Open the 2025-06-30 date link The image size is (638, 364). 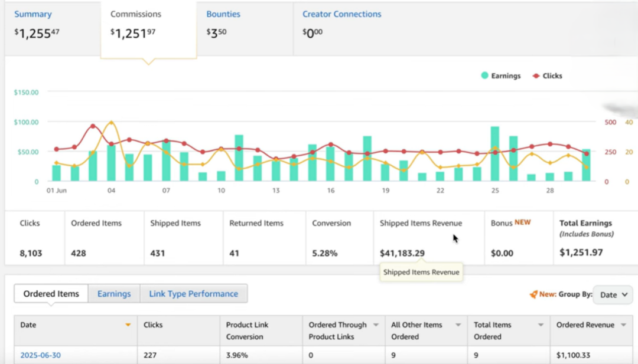pyautogui.click(x=40, y=355)
